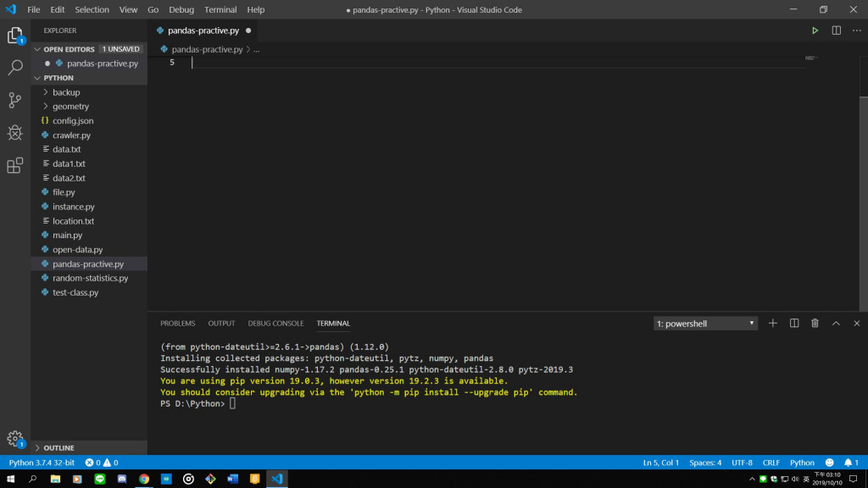Image resolution: width=868 pixels, height=488 pixels.
Task: Open the Search view in activity bar
Action: pyautogui.click(x=15, y=68)
